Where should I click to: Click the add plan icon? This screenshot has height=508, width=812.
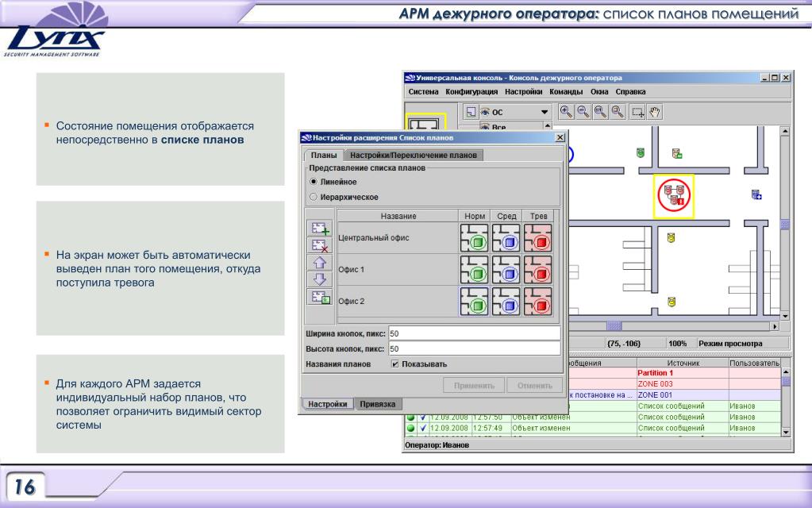click(x=320, y=229)
